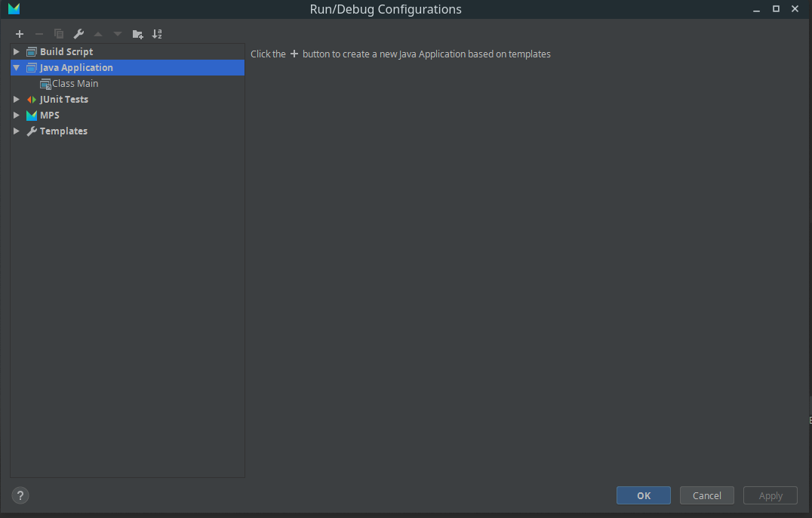Sort configurations alphabetically using the toolbar icon

pyautogui.click(x=157, y=34)
